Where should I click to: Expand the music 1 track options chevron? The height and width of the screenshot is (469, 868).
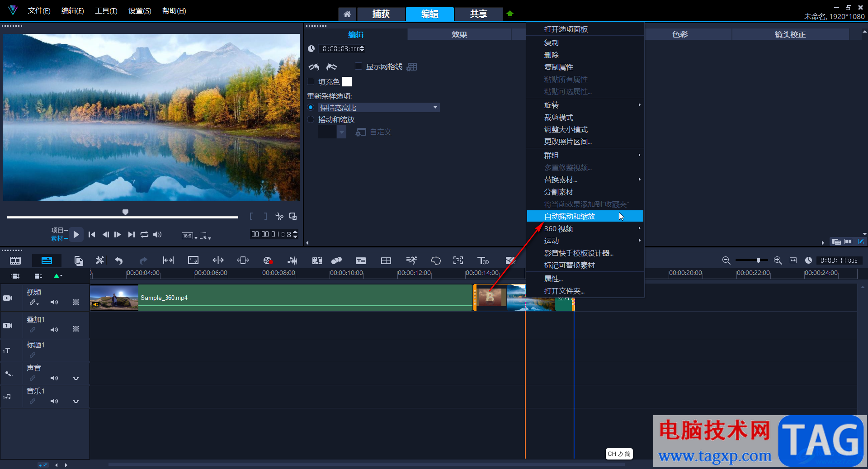[x=76, y=401]
